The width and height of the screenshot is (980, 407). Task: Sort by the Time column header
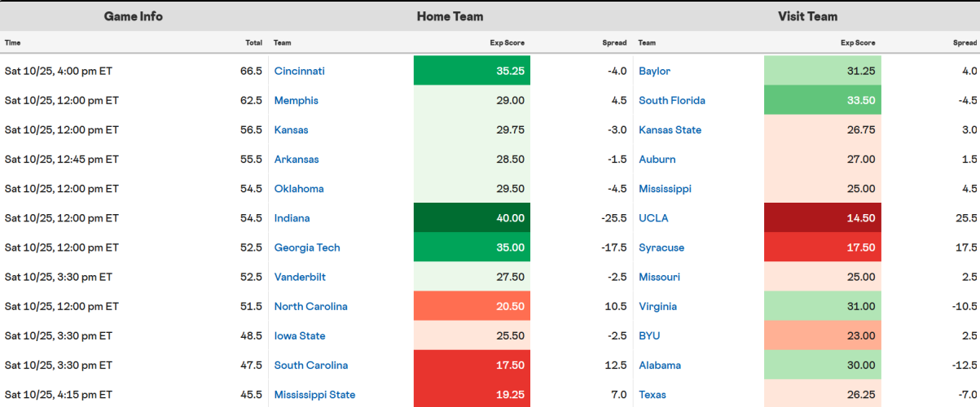pyautogui.click(x=11, y=42)
